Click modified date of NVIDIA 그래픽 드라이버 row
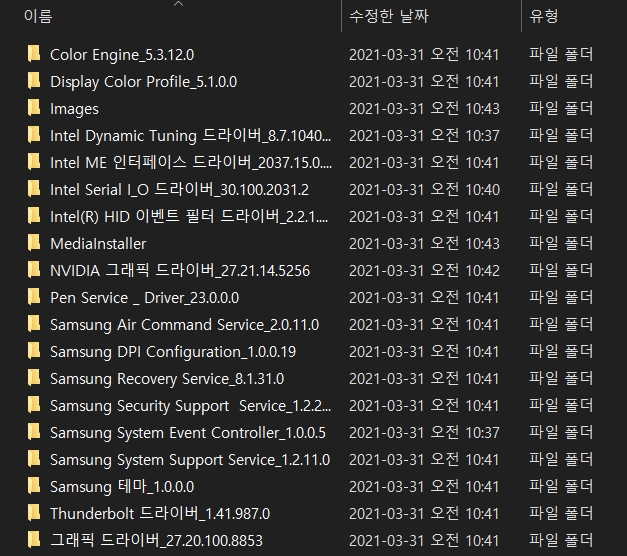 click(x=424, y=271)
